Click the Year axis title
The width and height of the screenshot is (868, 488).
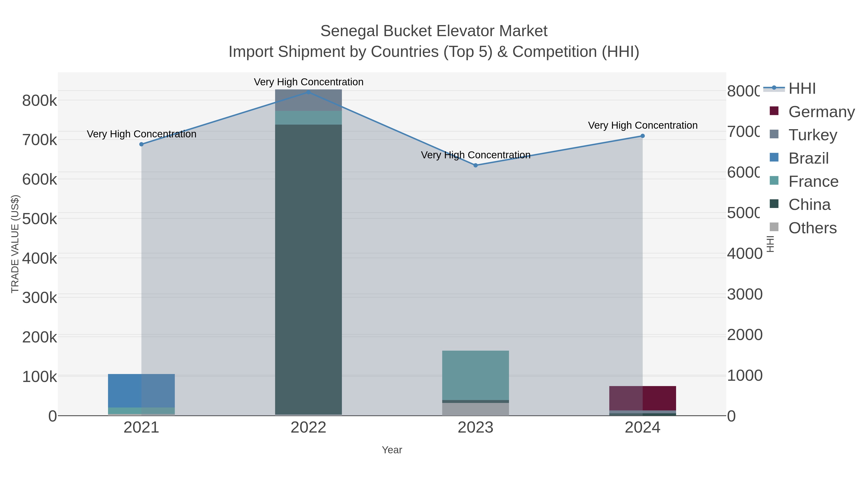pos(392,450)
